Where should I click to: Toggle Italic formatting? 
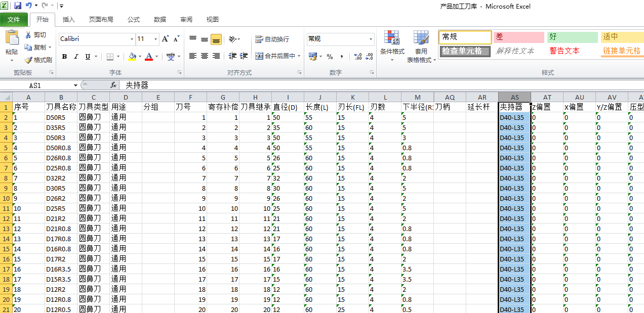point(76,57)
